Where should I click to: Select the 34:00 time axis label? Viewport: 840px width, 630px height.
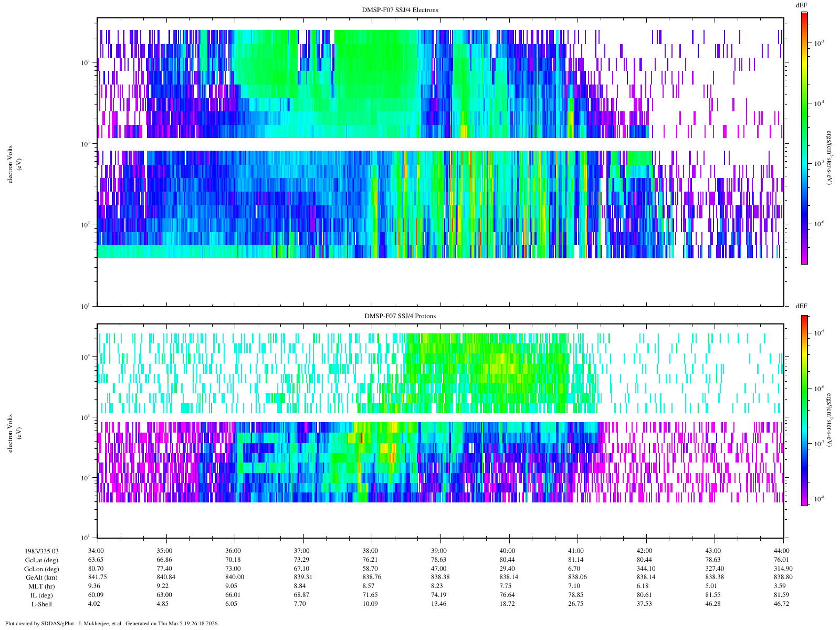[x=97, y=551]
